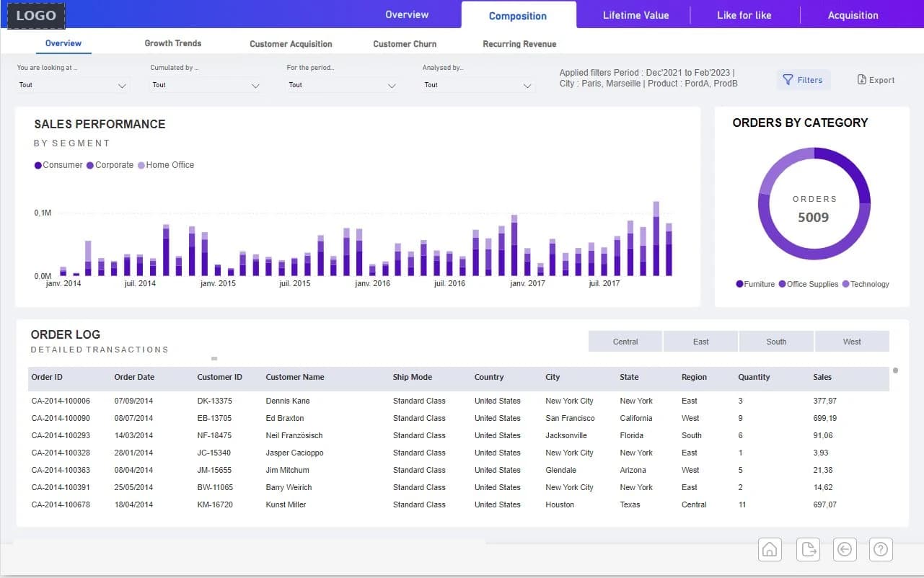
Task: Select order CA-2014-100090 cell
Action: (x=61, y=418)
